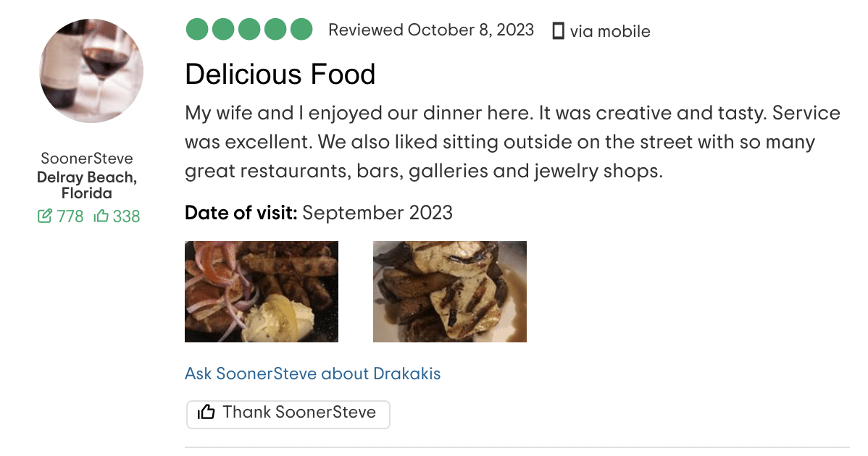
Task: Click the review count pencil icon
Action: [46, 216]
